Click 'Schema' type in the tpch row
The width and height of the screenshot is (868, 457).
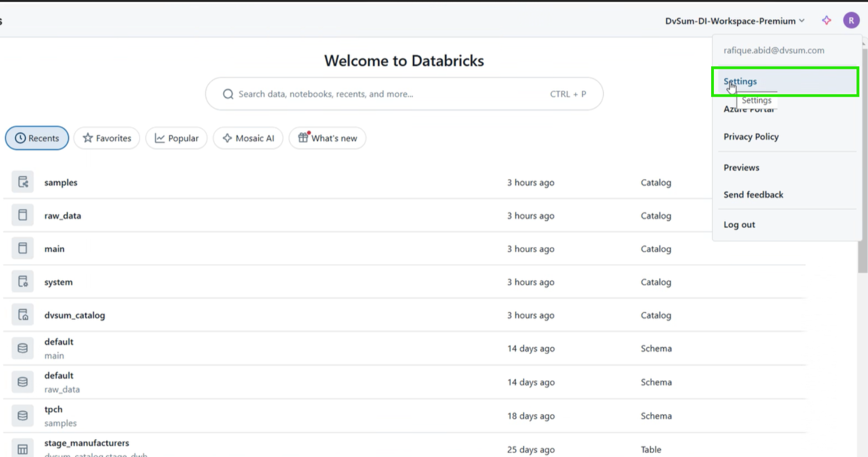[x=656, y=416]
